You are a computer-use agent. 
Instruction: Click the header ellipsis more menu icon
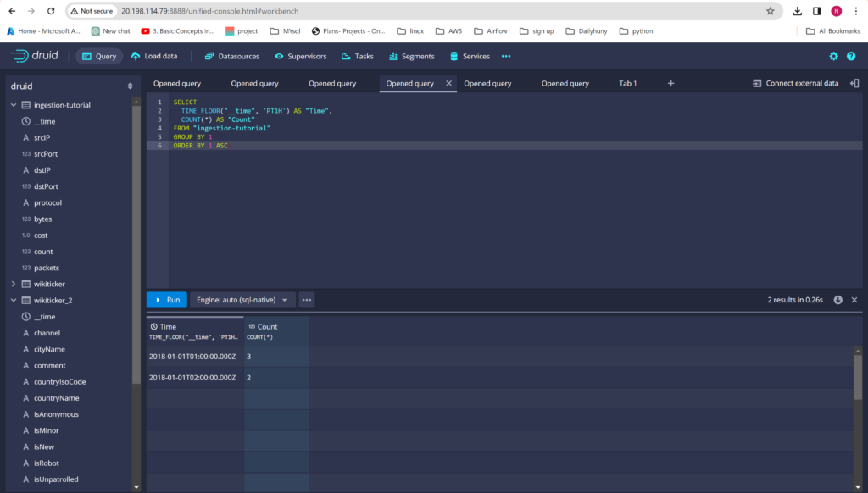506,57
